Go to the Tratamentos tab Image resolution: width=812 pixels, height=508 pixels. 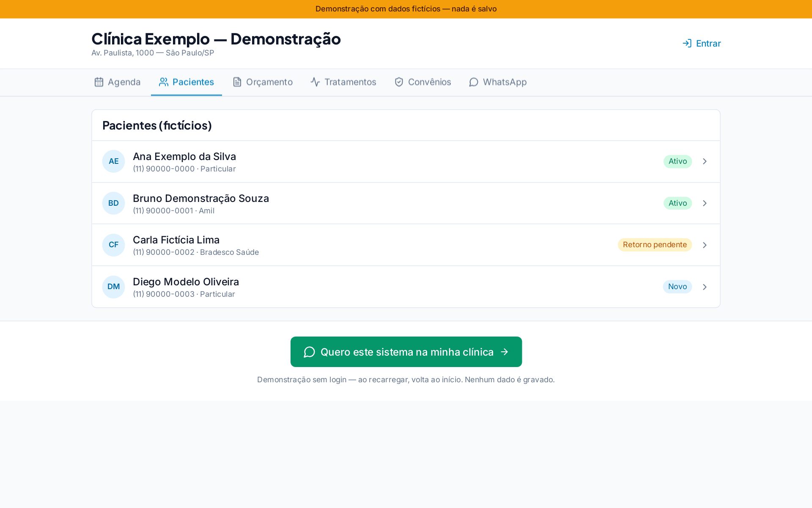pos(343,82)
